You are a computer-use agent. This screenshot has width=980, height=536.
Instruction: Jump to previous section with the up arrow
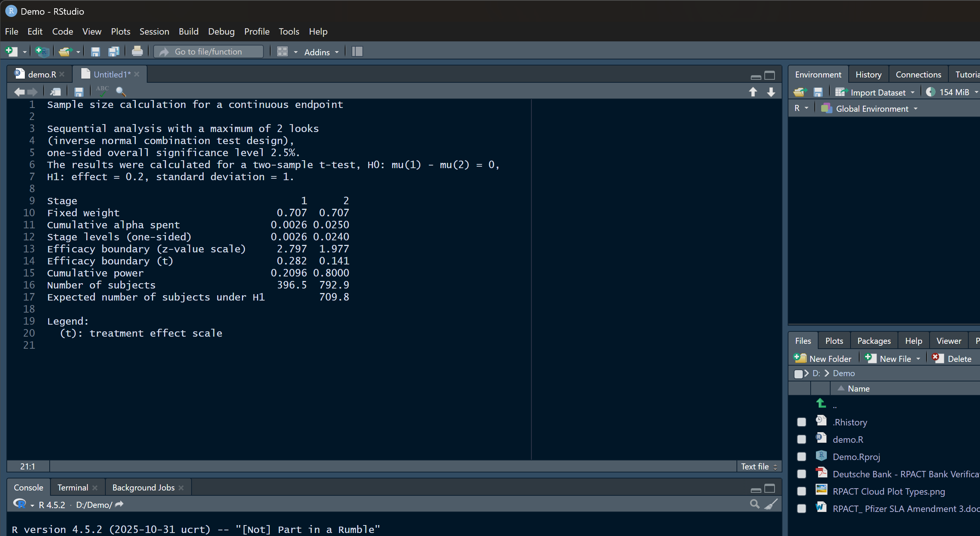click(x=753, y=92)
